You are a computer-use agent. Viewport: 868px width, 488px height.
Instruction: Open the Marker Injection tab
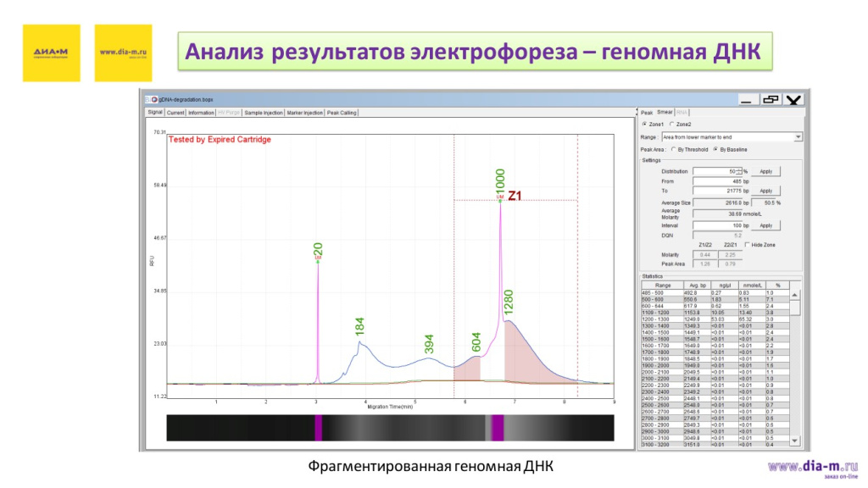pyautogui.click(x=305, y=111)
